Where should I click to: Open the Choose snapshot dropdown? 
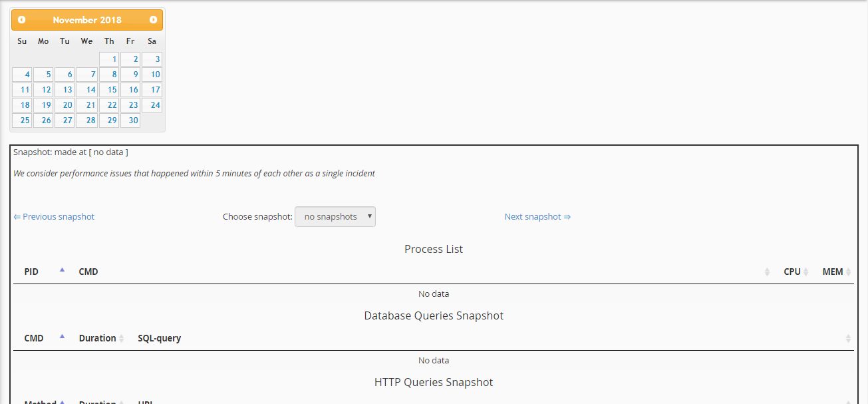[335, 216]
